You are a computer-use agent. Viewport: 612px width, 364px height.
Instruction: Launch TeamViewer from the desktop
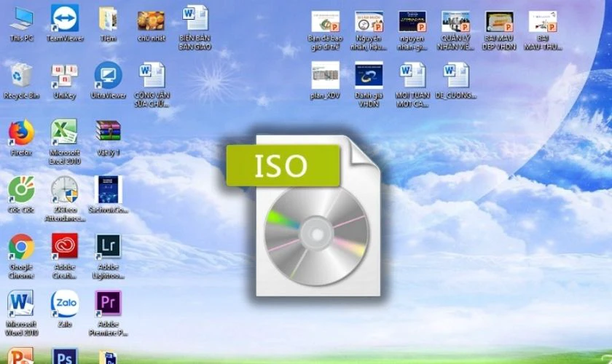click(x=64, y=18)
